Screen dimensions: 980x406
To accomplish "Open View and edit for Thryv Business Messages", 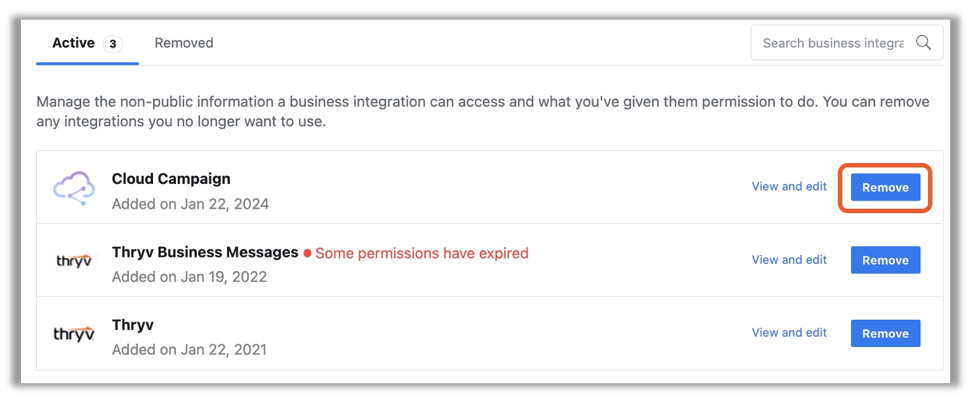I will [789, 260].
